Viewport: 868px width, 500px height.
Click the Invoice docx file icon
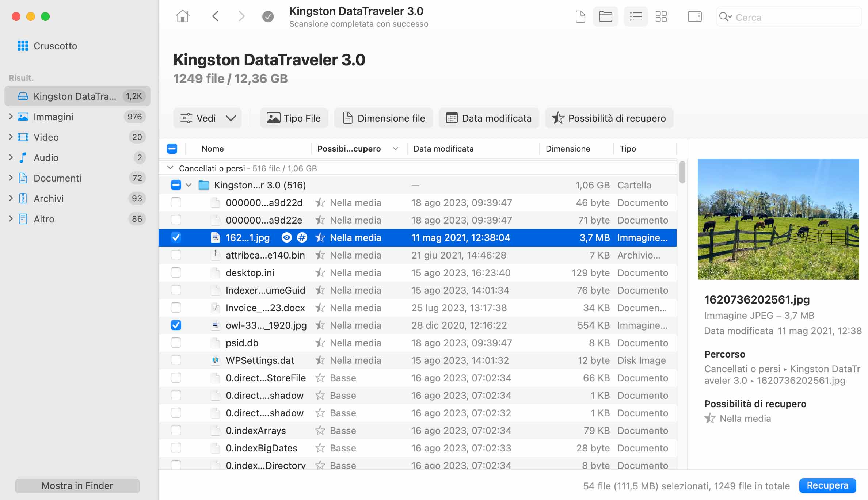point(216,308)
